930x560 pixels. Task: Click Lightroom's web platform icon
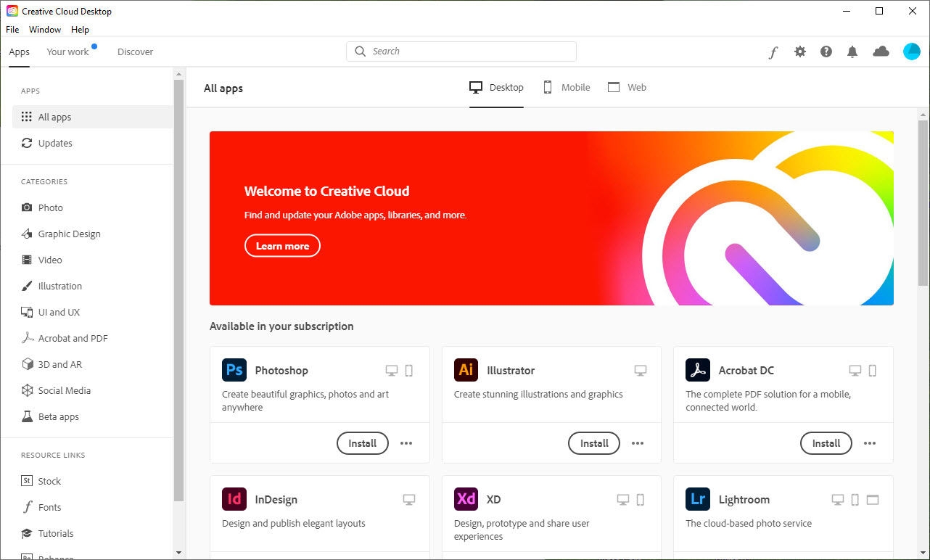[x=873, y=500]
